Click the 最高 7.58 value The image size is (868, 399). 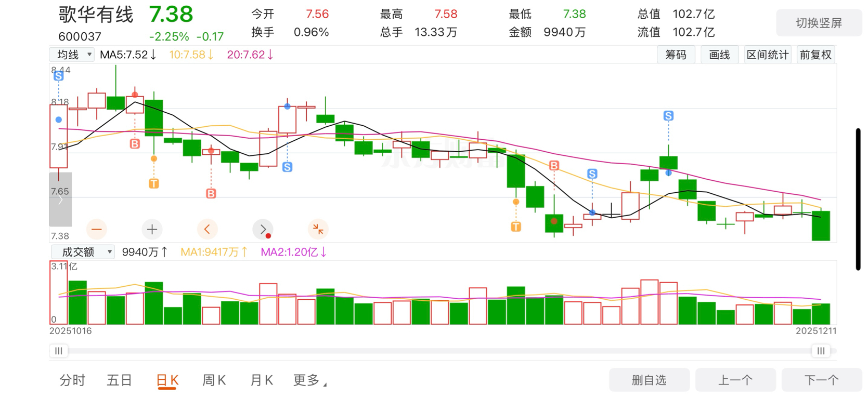point(446,14)
